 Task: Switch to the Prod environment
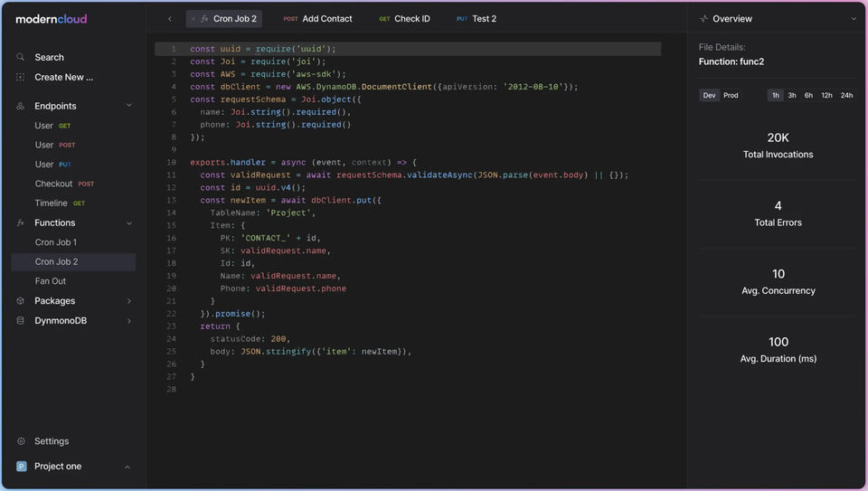tap(731, 95)
